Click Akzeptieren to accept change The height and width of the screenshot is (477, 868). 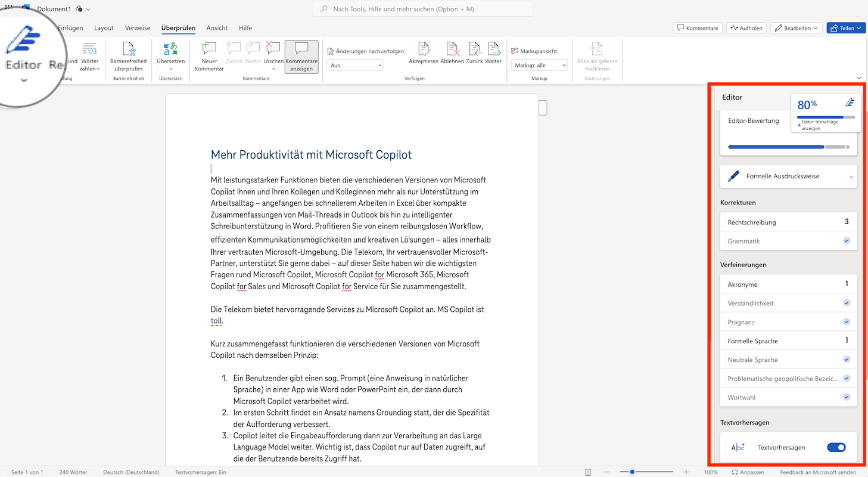coord(424,54)
